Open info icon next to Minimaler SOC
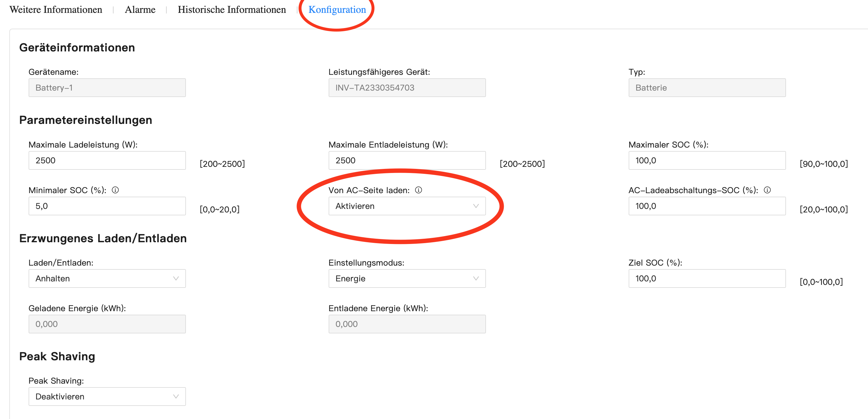 [x=115, y=190]
